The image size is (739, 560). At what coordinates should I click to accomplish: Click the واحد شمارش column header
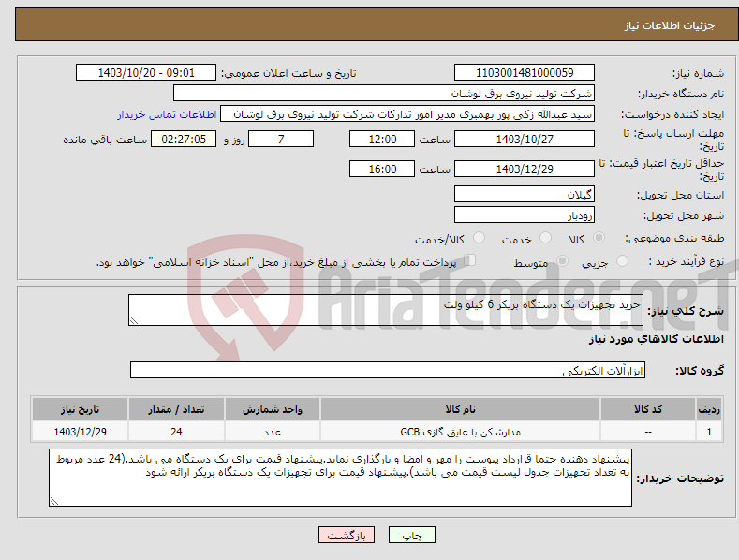(x=273, y=409)
